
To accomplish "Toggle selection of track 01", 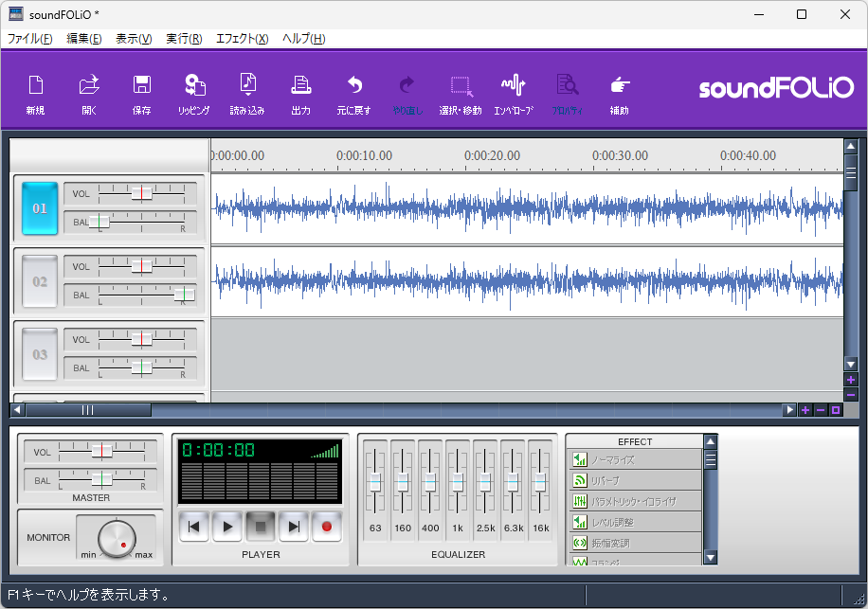I will pos(38,208).
